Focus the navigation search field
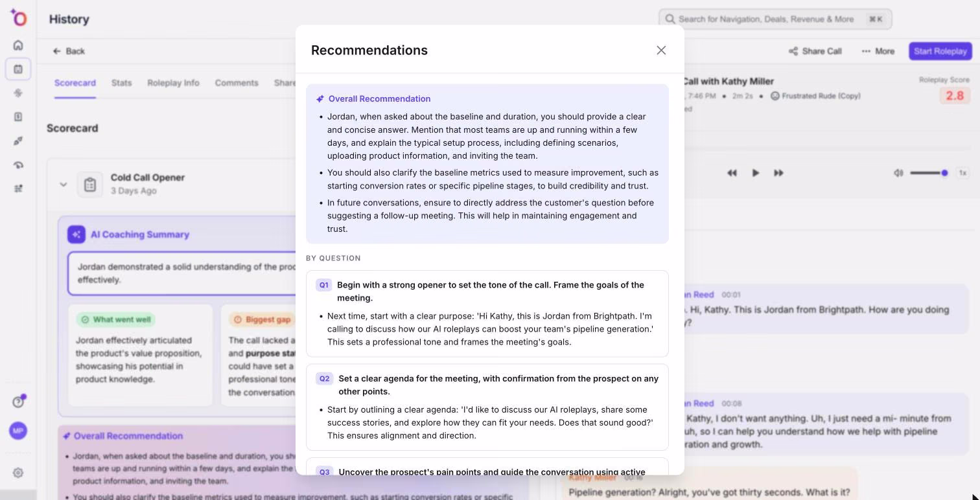The width and height of the screenshot is (980, 500). 775,19
